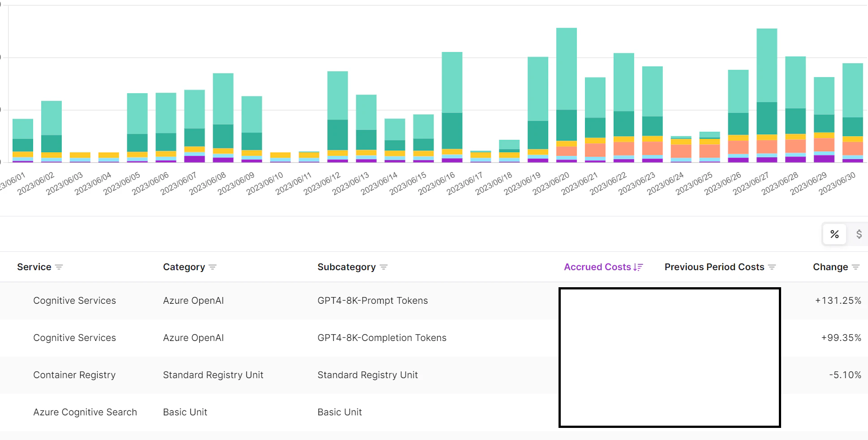Select the 2023/06/16 bar in the chart

tap(452, 107)
